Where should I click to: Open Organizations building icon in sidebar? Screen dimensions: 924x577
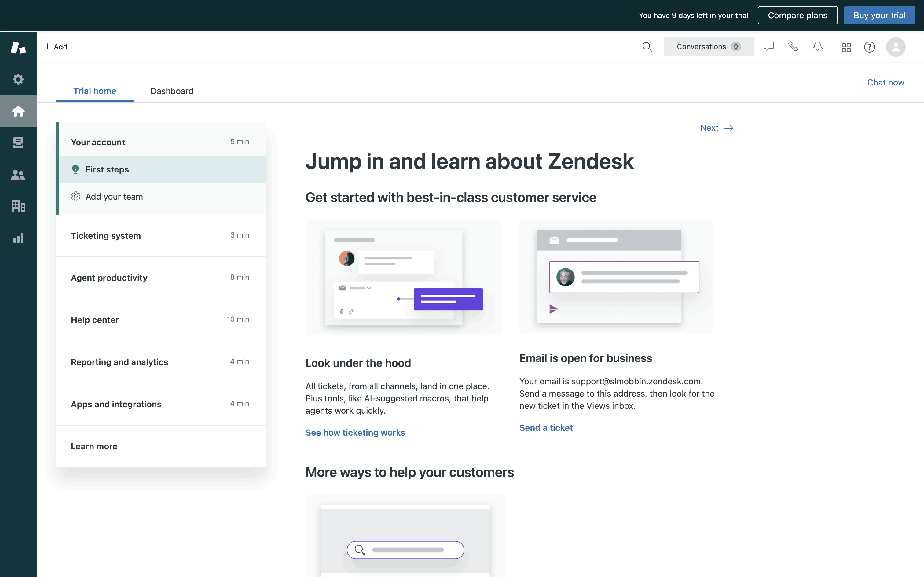point(18,206)
